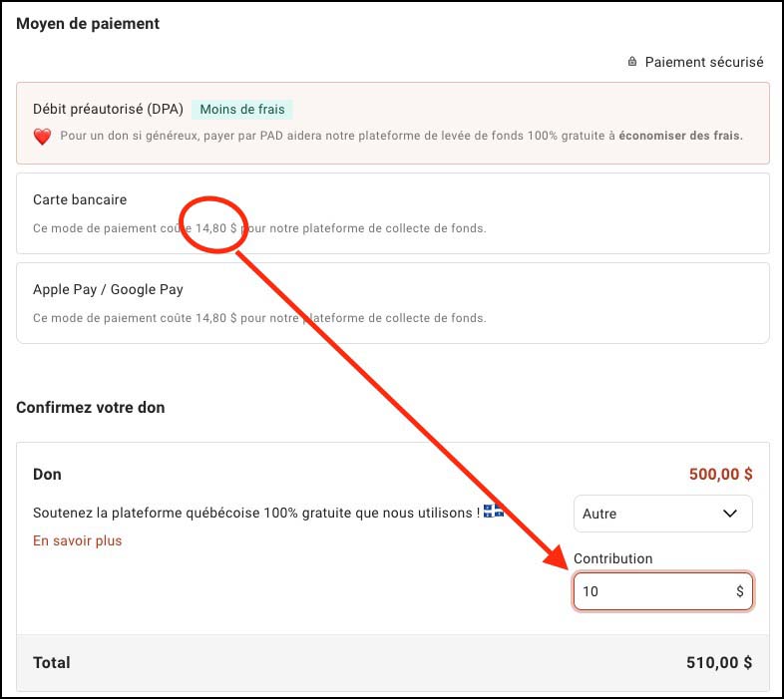Image resolution: width=784 pixels, height=699 pixels.
Task: Click the red heart emoji icon
Action: coord(43,137)
